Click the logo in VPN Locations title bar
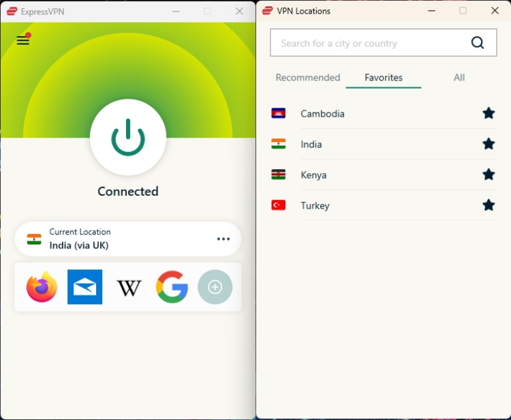Image resolution: width=511 pixels, height=420 pixels. [x=267, y=11]
